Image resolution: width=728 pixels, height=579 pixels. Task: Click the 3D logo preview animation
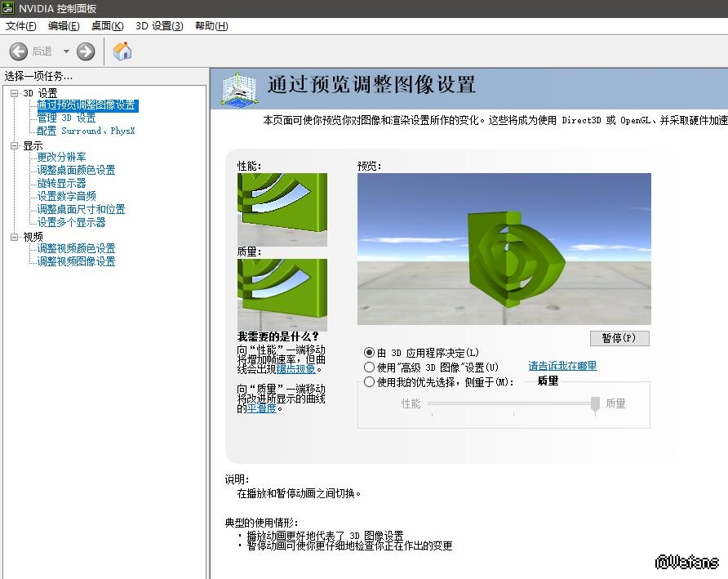(x=504, y=249)
